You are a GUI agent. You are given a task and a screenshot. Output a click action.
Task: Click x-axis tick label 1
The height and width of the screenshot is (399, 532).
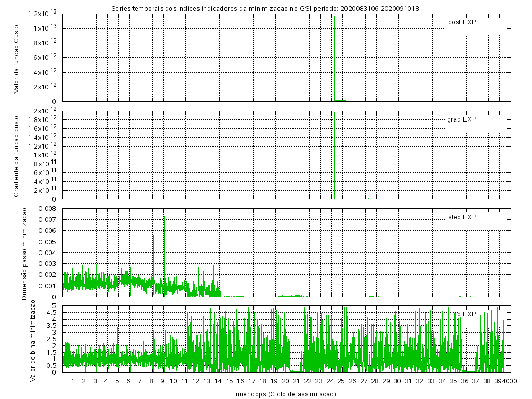(73, 381)
